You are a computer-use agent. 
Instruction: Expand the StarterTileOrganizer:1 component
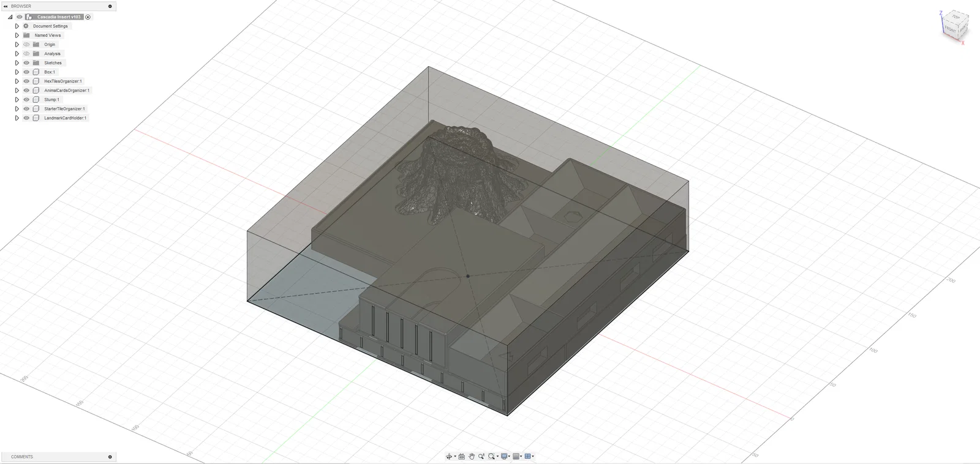pos(17,109)
